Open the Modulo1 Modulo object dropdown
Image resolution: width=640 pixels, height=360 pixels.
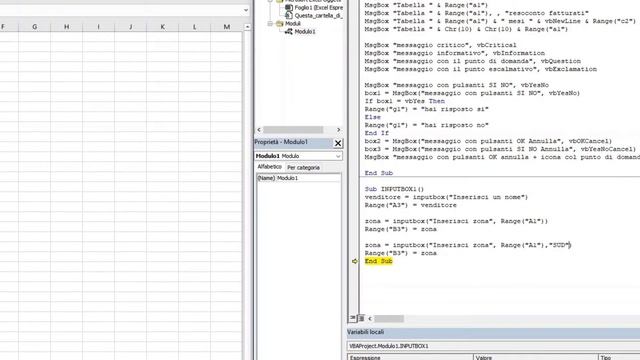(x=338, y=156)
